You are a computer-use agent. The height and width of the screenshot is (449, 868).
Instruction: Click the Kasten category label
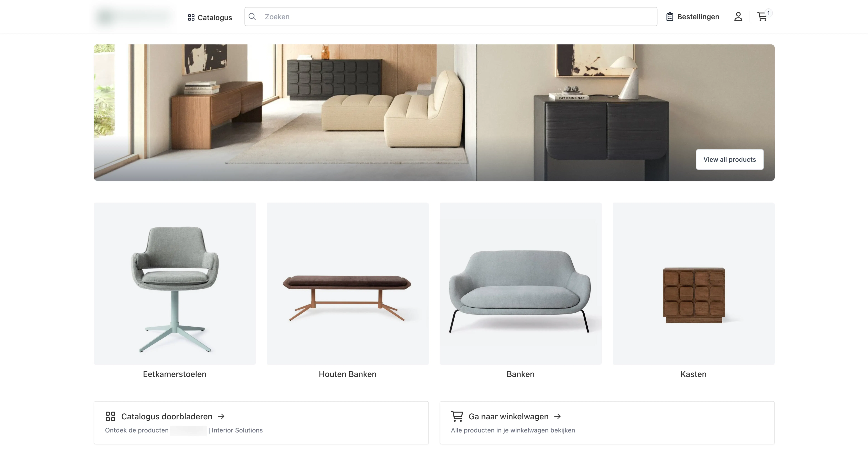(x=693, y=374)
